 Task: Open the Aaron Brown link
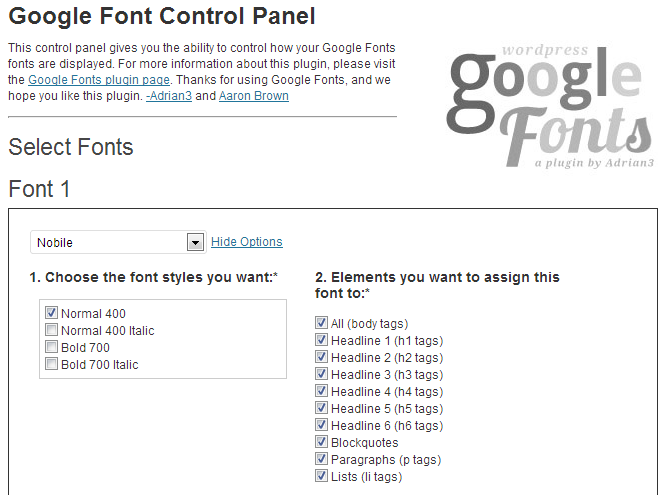253,97
